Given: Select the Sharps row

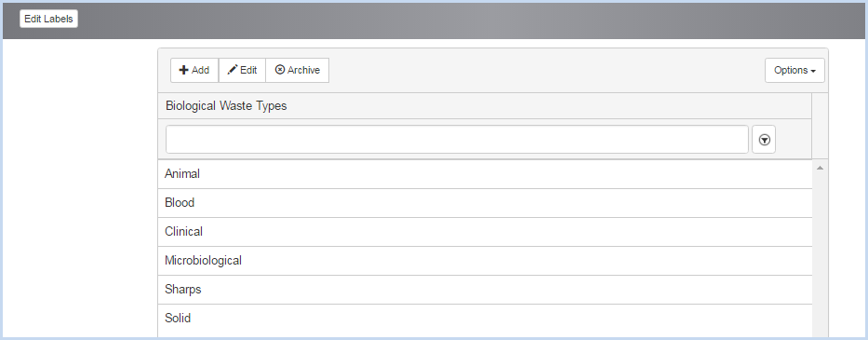Looking at the screenshot, I should click(485, 290).
